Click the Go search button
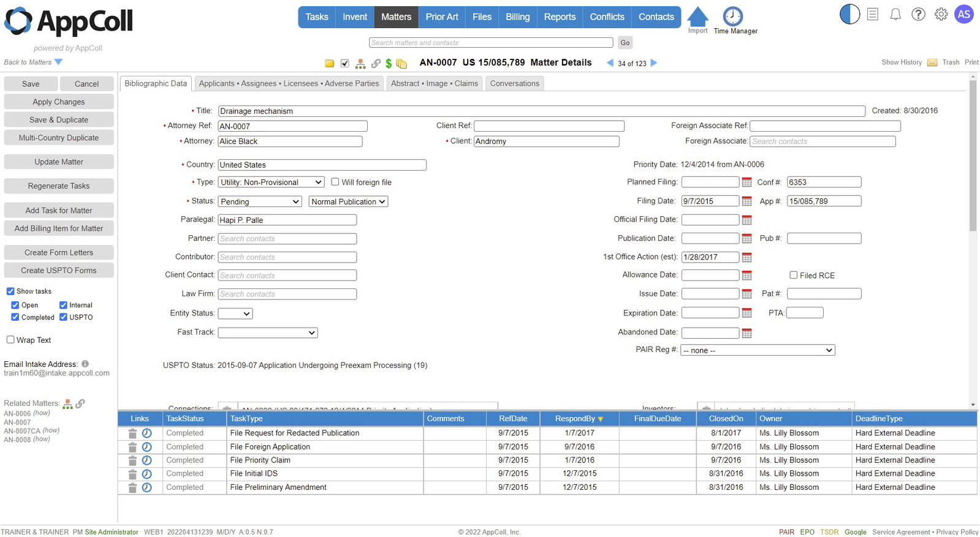The height and width of the screenshot is (537, 980). click(x=625, y=43)
